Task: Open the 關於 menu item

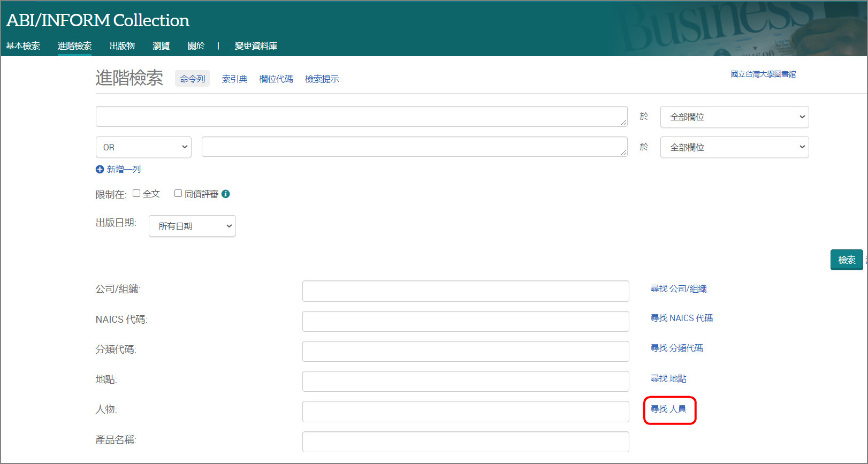Action: (196, 46)
